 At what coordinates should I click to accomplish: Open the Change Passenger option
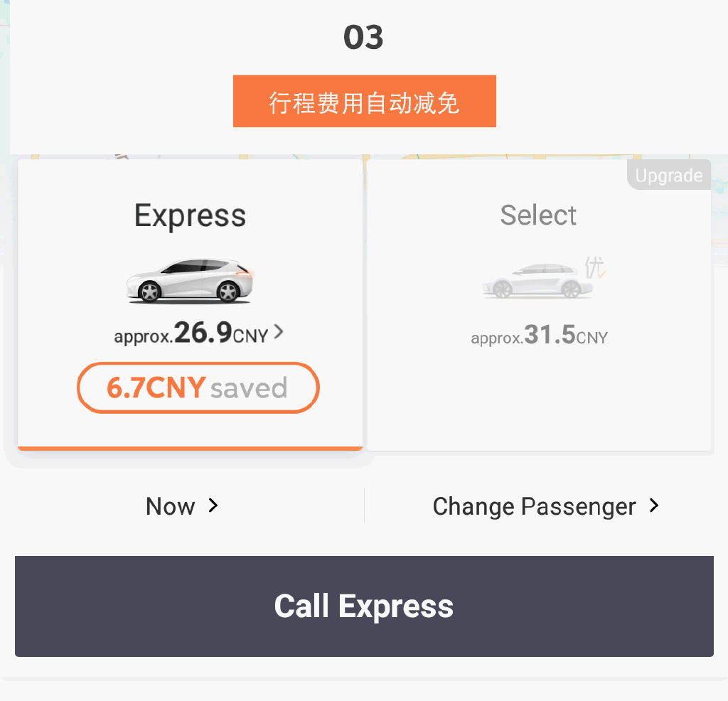pyautogui.click(x=534, y=506)
